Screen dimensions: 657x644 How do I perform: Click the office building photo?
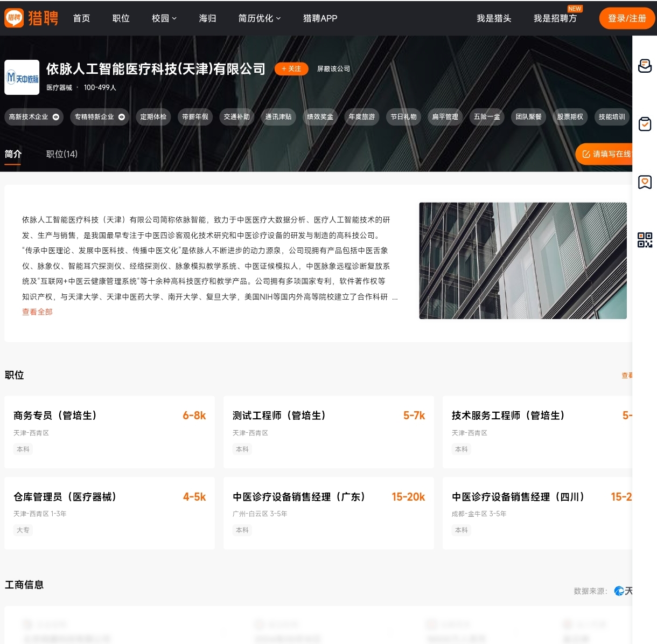pyautogui.click(x=523, y=261)
